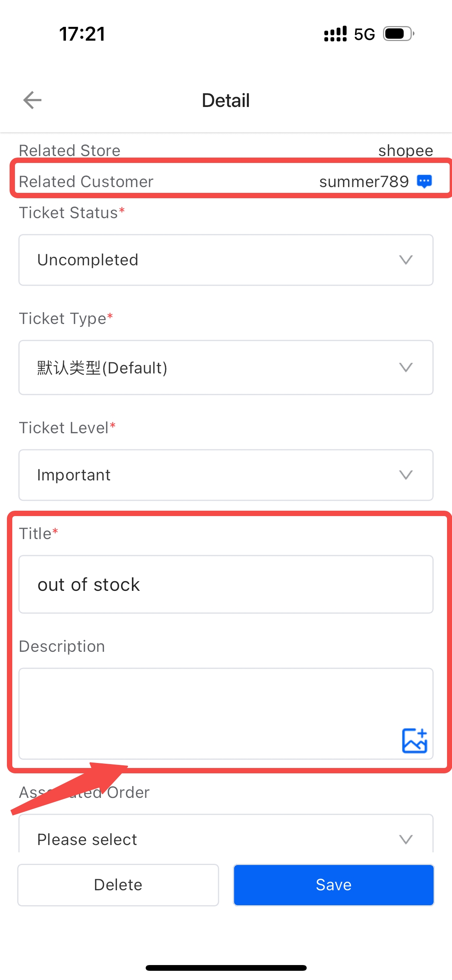Tap the cellular signal bars icon
This screenshot has width=452, height=980.
(x=335, y=34)
